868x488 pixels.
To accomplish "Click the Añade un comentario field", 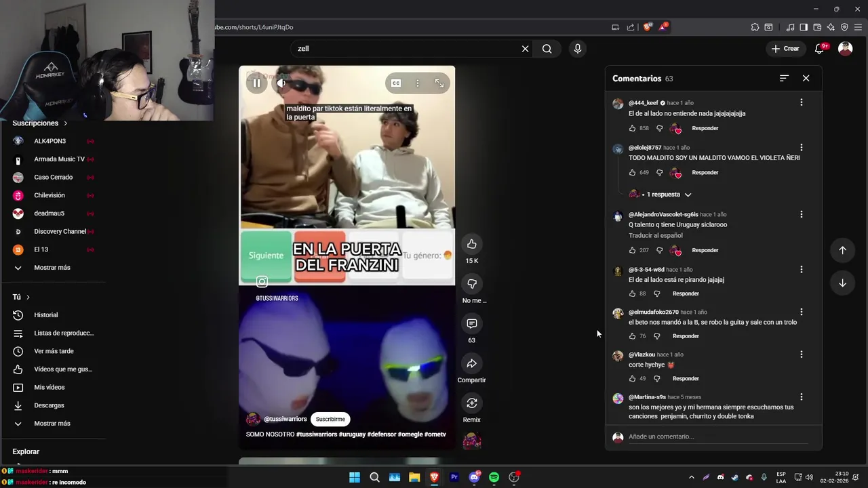I will (717, 436).
